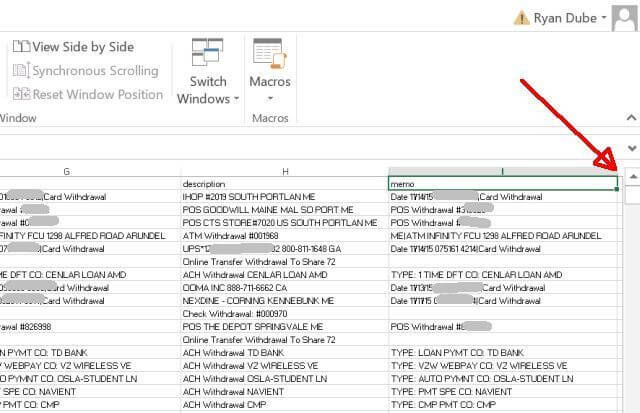Select memo cell 'TYPE: 1 TIME DFT CO: CENLAR LOAN AMD'

pyautogui.click(x=503, y=275)
